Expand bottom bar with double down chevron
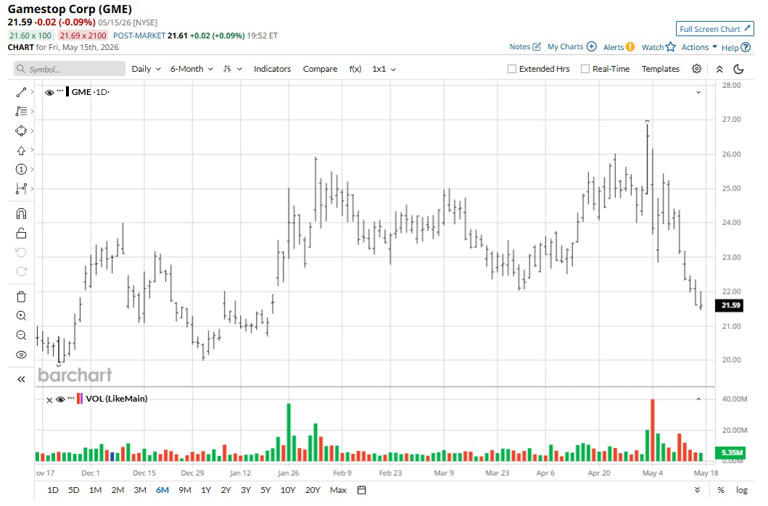 pos(697,490)
